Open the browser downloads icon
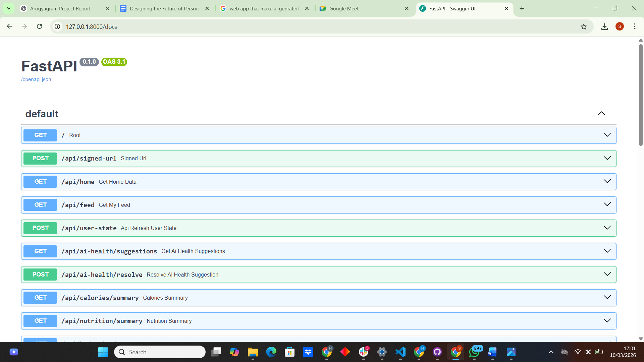Screen dimensions: 644x362 [604, 26]
